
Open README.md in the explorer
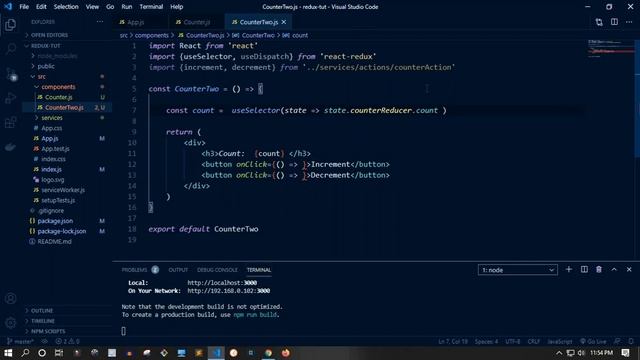click(54, 241)
